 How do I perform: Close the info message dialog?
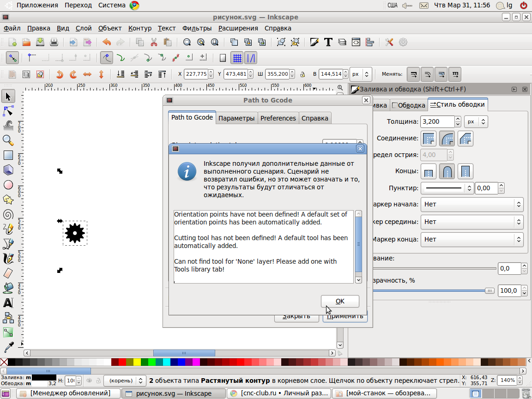click(x=360, y=149)
